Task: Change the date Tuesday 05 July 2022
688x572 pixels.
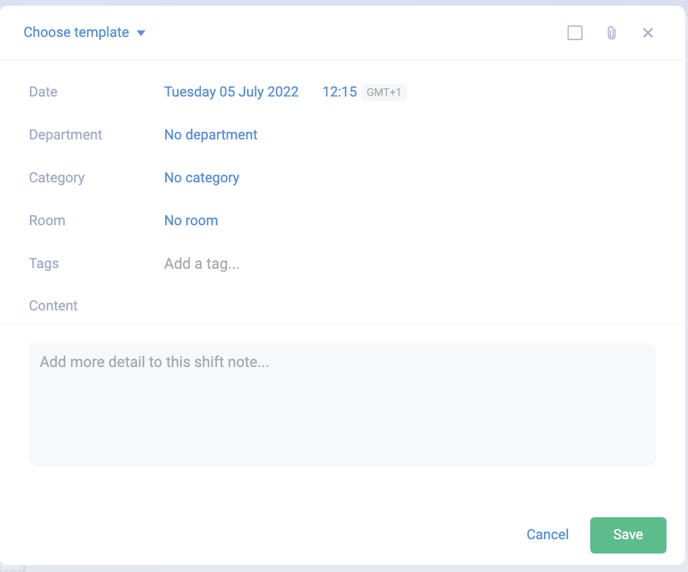Action: [x=231, y=92]
